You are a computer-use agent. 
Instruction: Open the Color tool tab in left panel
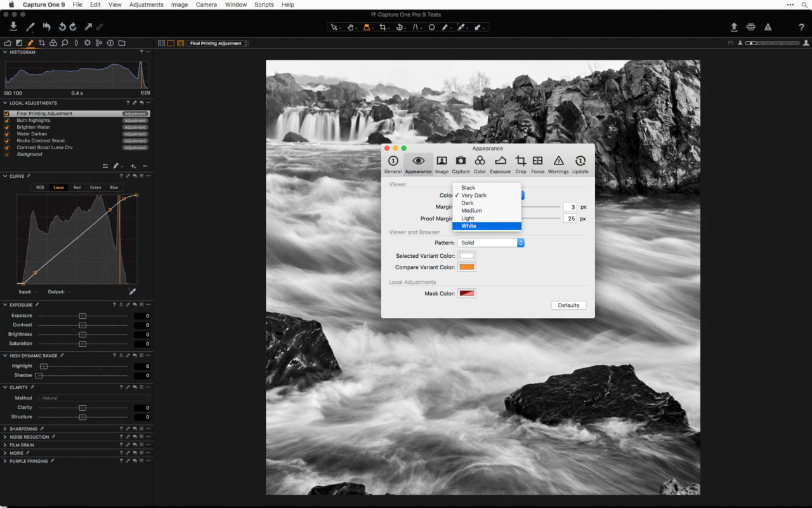point(53,43)
